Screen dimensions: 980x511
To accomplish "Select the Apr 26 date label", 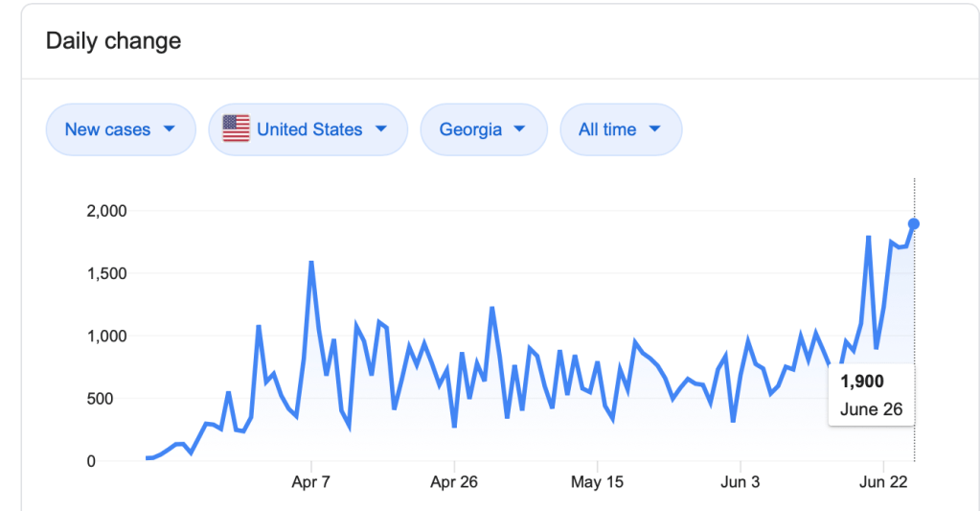I will pyautogui.click(x=455, y=482).
